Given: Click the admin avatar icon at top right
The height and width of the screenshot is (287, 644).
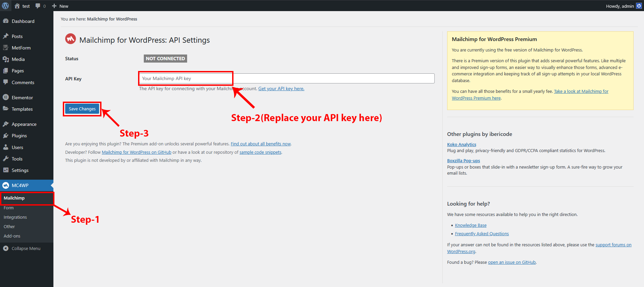Looking at the screenshot, I should click(x=639, y=6).
